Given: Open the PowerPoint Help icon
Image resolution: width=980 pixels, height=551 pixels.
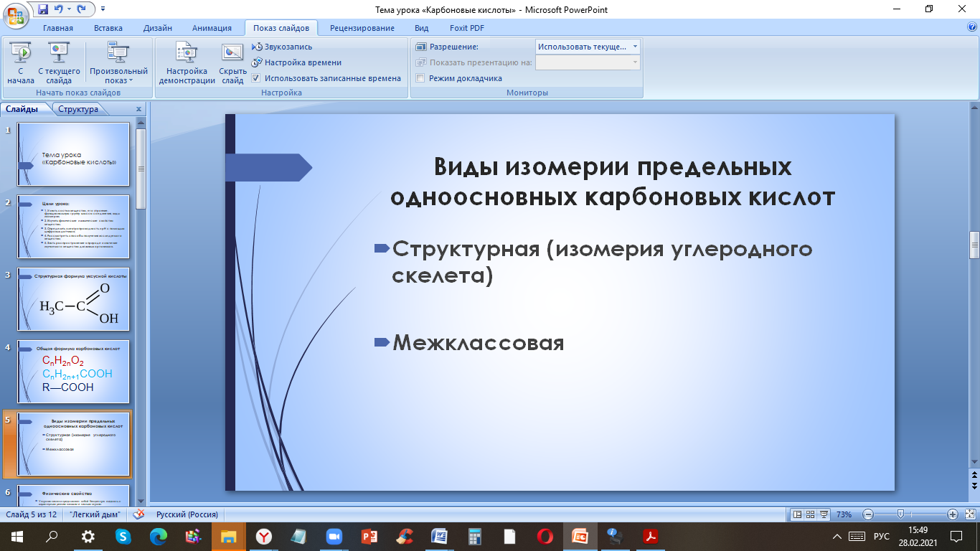Looking at the screenshot, I should (972, 28).
